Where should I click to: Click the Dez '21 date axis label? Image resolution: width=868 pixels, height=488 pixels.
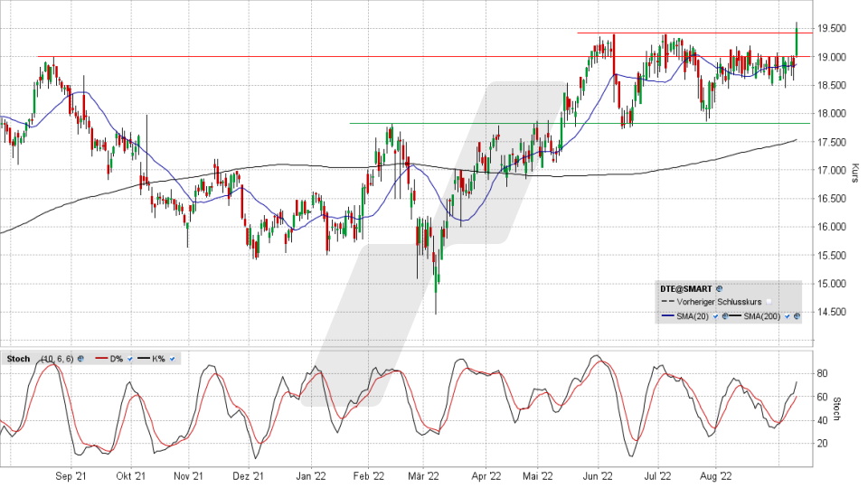(248, 476)
